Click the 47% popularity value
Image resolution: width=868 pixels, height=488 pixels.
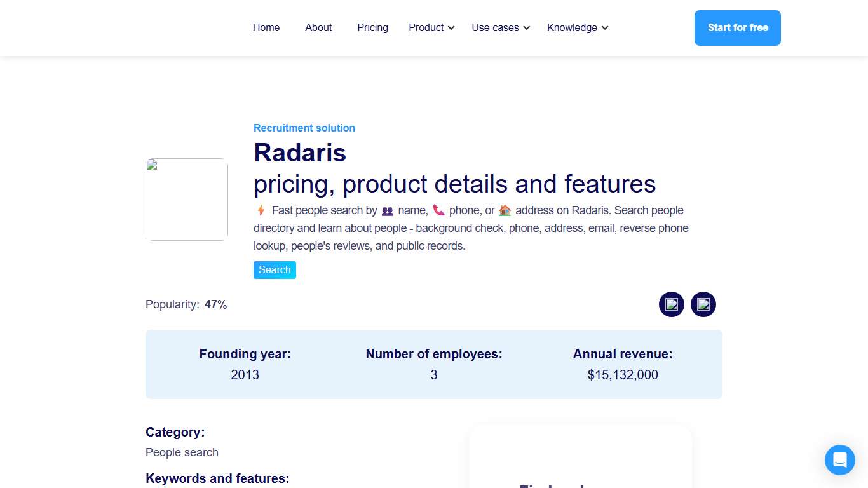(216, 304)
